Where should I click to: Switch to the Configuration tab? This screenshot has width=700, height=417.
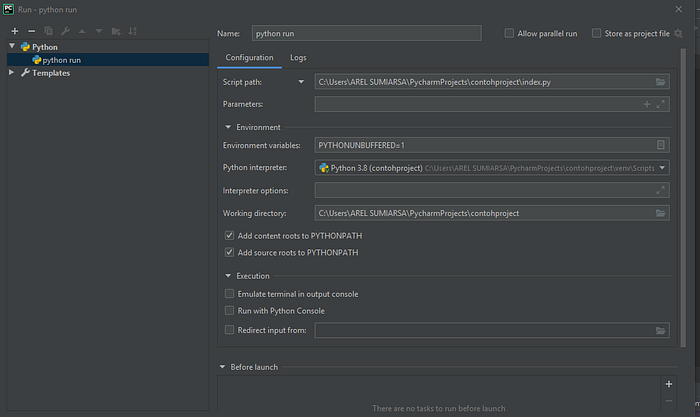click(x=249, y=58)
